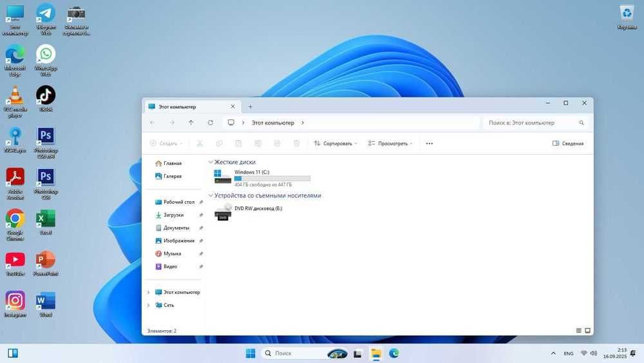The height and width of the screenshot is (363, 644).
Task: Switch to large thumbnails view icon
Action: click(x=588, y=331)
